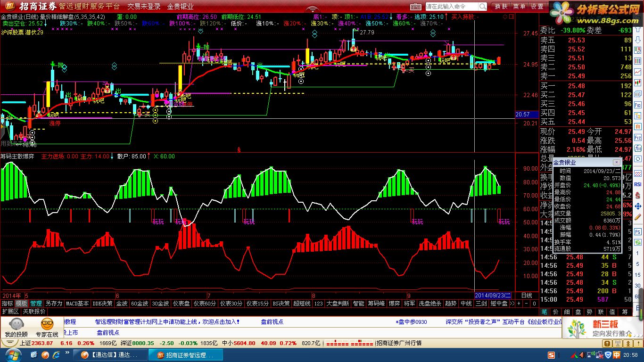644x362 pixels.
Task: Click the magnifier search icon beside command box
Action: point(483,7)
